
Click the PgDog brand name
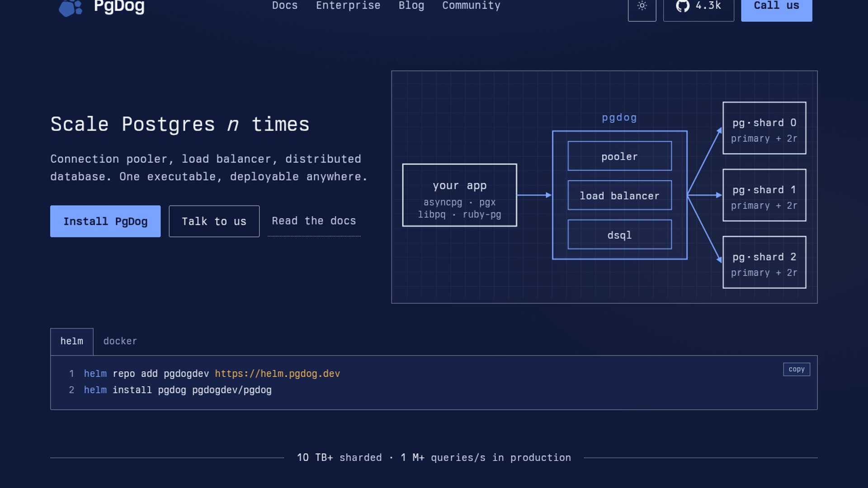[x=119, y=6]
